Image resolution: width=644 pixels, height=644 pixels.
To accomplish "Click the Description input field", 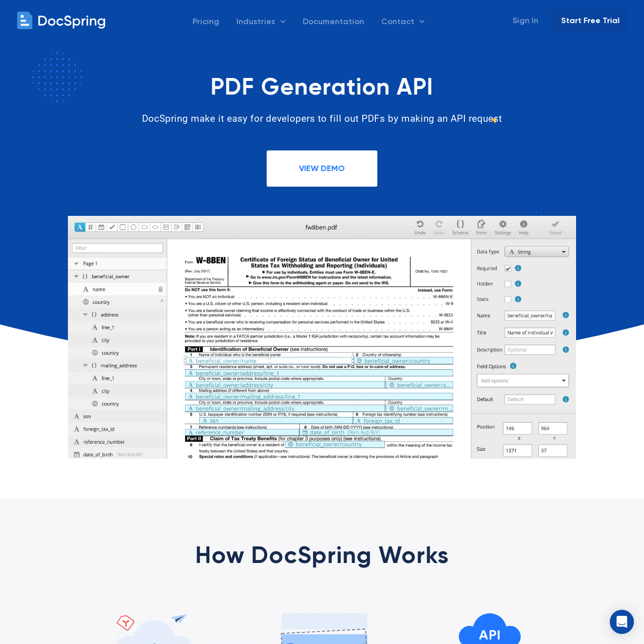I will [x=530, y=350].
